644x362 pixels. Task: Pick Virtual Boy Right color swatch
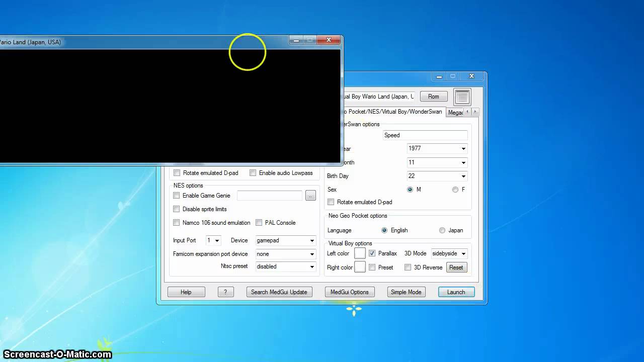(x=360, y=267)
